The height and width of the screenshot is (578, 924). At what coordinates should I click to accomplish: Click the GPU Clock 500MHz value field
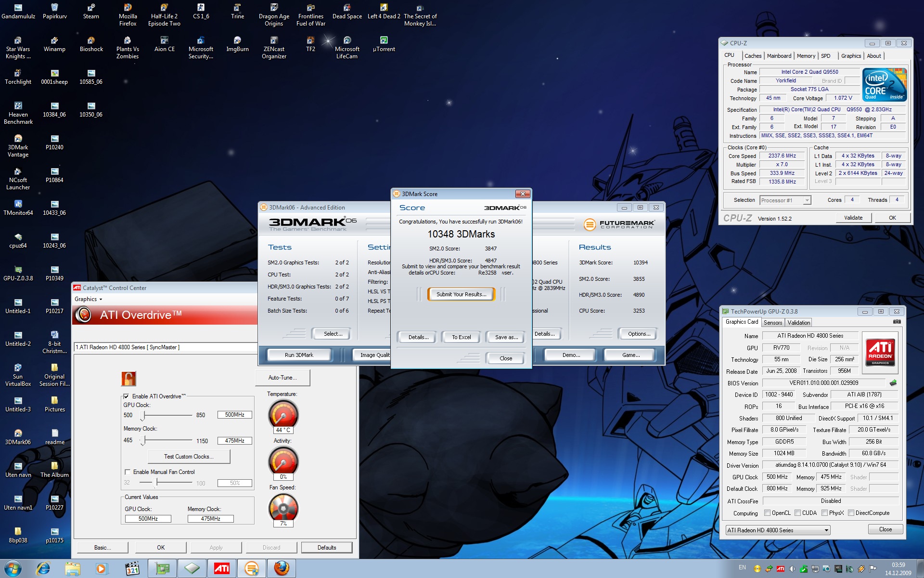pos(234,415)
